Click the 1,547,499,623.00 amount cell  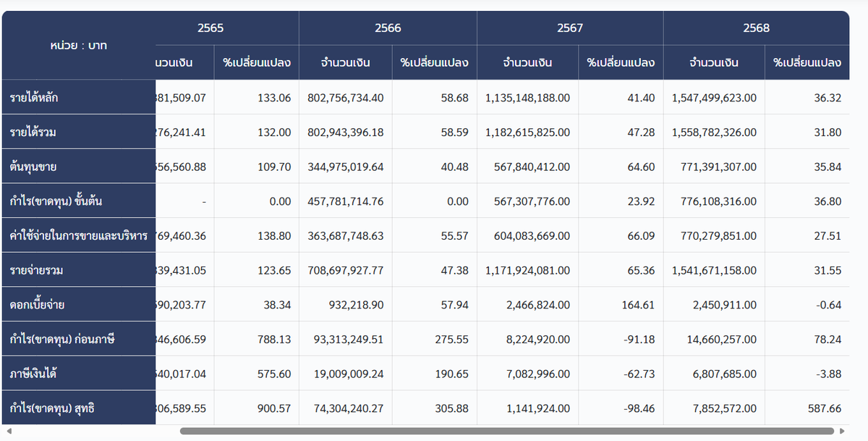click(x=715, y=97)
